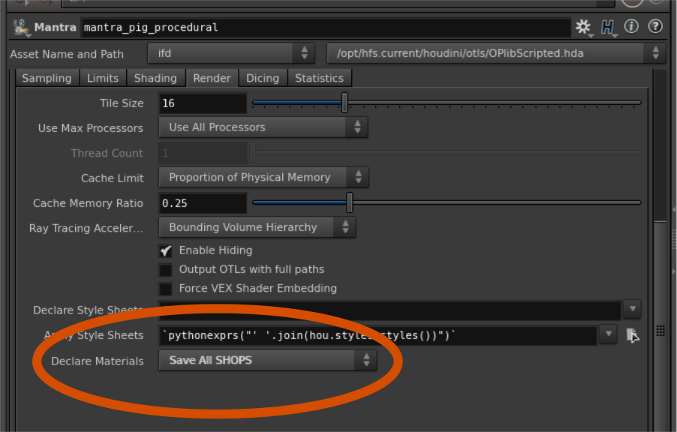Show node info with the i icon

[632, 27]
